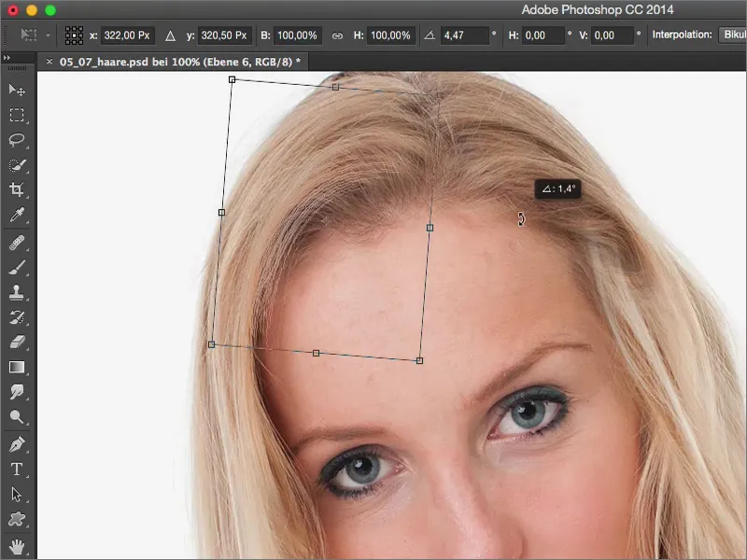
Task: Select the Eyedropper tool
Action: [17, 215]
